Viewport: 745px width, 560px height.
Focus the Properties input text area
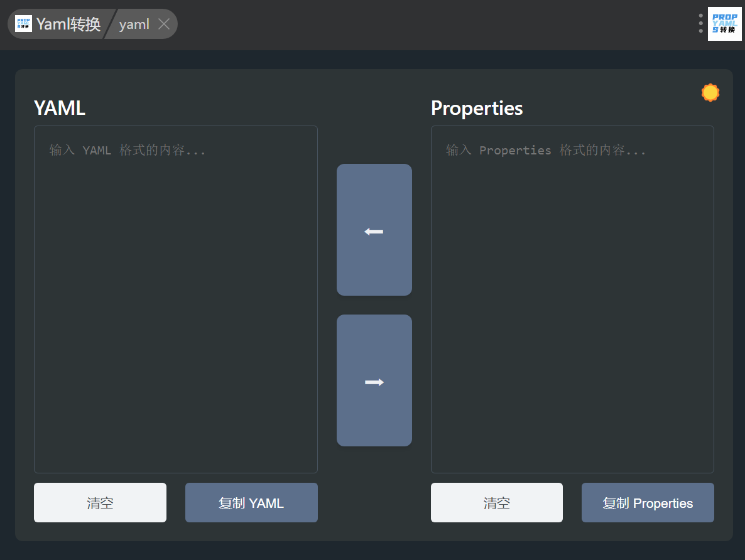pos(572,314)
